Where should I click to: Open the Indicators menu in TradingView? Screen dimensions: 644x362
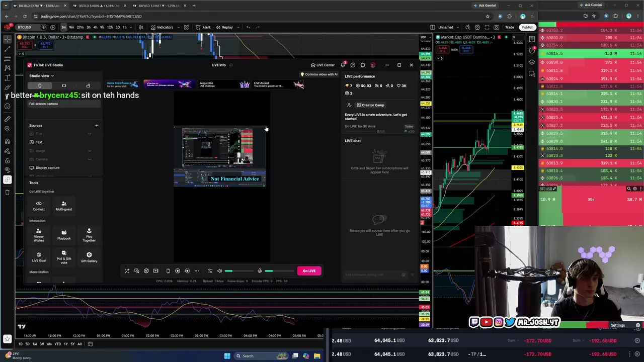(x=162, y=27)
